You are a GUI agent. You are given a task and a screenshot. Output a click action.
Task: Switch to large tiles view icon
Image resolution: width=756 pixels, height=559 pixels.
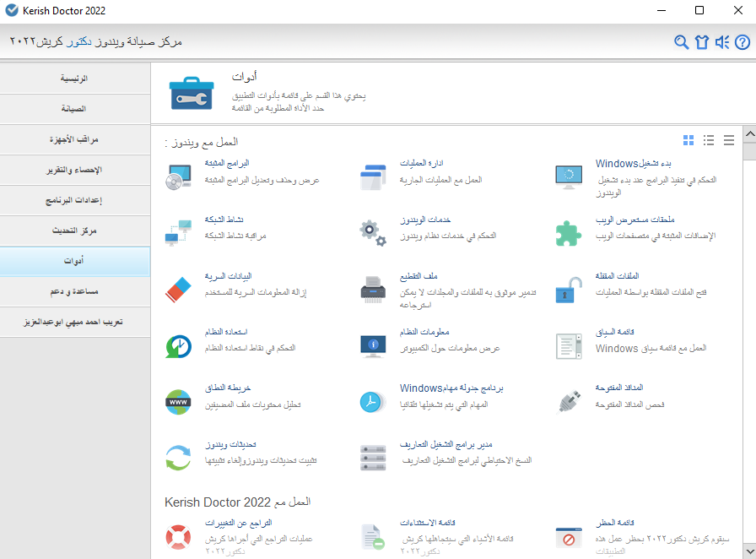688,140
